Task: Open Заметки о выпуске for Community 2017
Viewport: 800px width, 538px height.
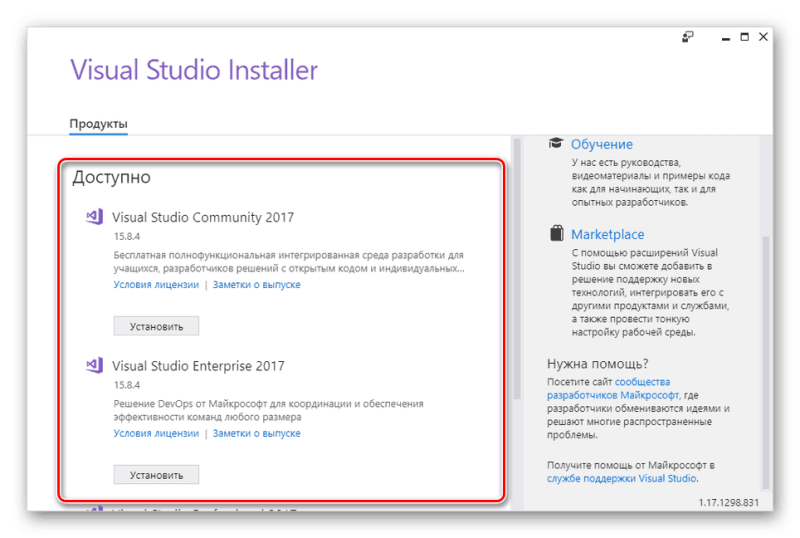Action: pyautogui.click(x=257, y=285)
